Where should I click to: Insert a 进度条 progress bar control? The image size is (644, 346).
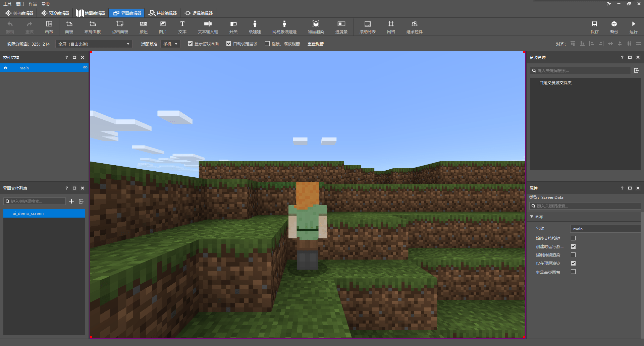[x=341, y=27]
